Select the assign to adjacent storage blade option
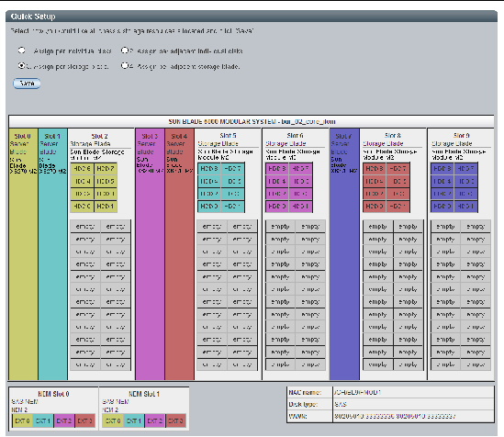The image size is (504, 437). pyautogui.click(x=125, y=66)
